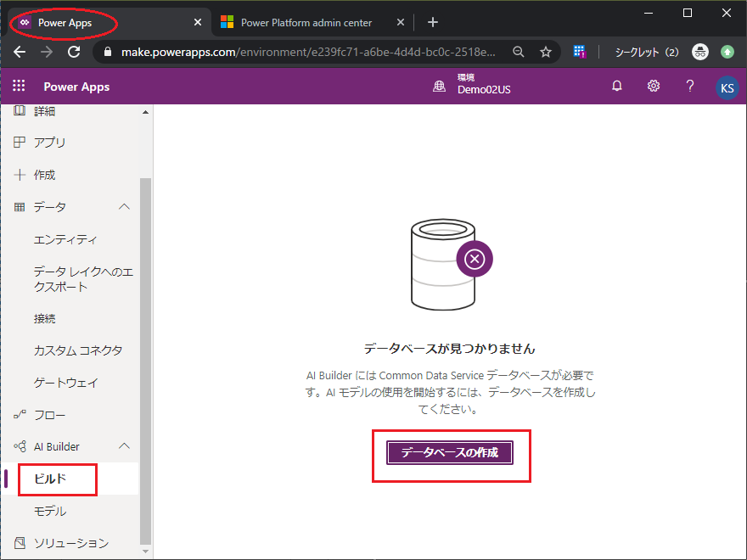Viewport: 747px width, 560px height.
Task: Click the 詳細 book icon in sidebar
Action: [20, 111]
